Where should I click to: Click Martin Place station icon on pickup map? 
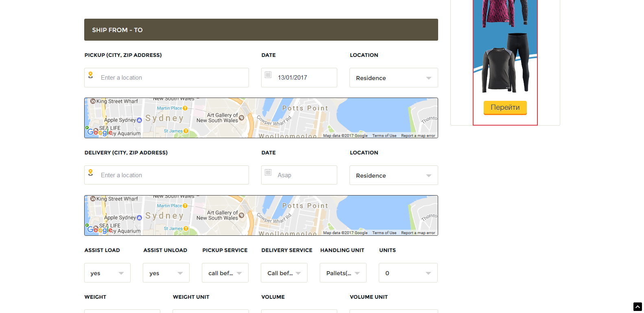click(185, 108)
